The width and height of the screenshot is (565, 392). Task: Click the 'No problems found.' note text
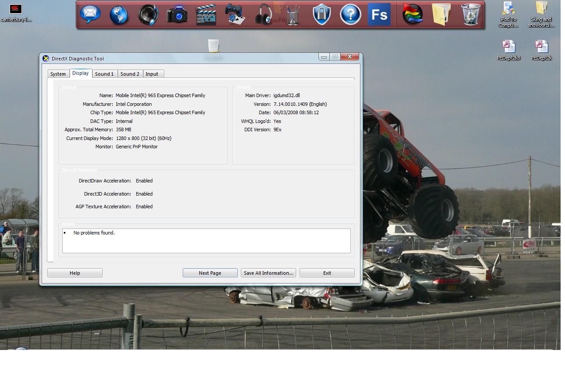click(94, 233)
